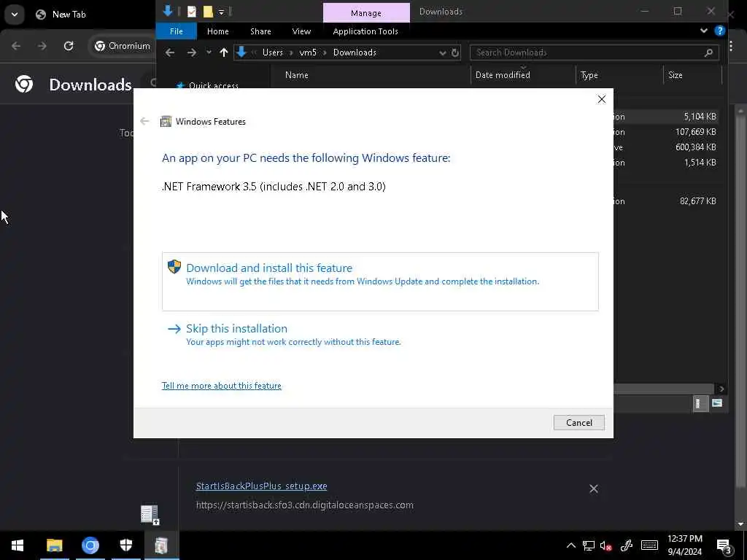The width and height of the screenshot is (747, 560).
Task: Remove StartIsBackPlusPlus download from list
Action: 594,489
